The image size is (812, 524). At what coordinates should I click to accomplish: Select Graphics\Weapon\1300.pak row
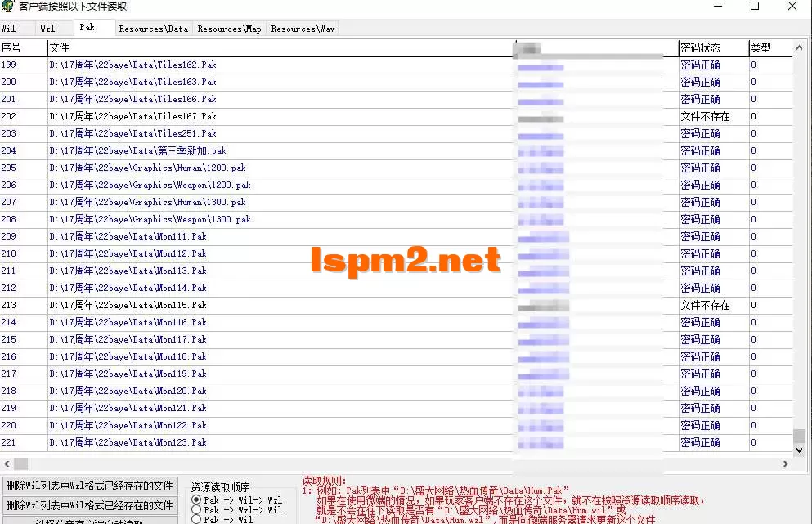point(150,219)
